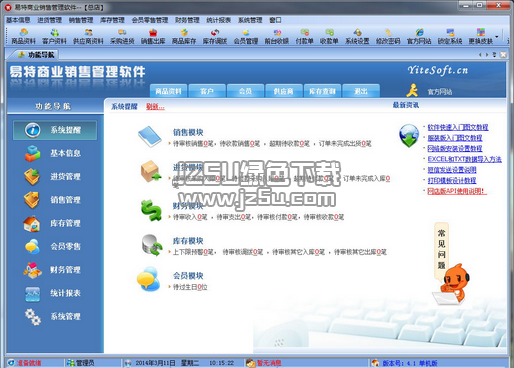
Task: Open the red 网店版API使用说明 link
Action: pyautogui.click(x=457, y=191)
